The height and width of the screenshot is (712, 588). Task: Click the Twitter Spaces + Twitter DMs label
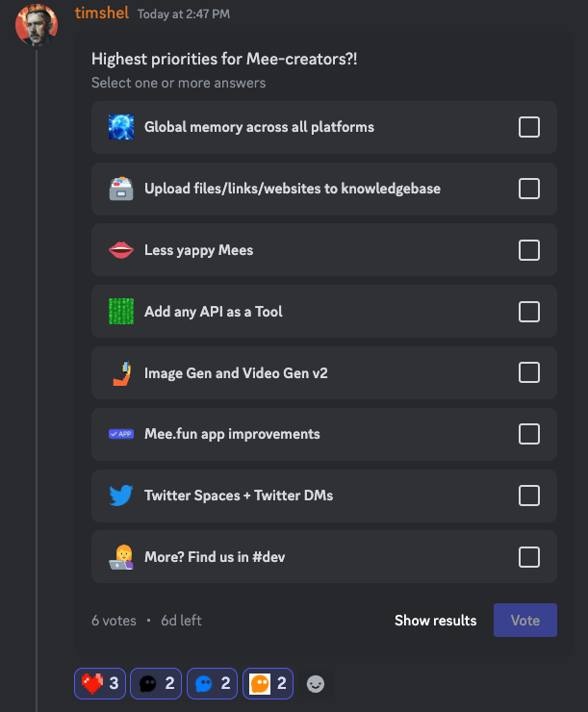click(x=239, y=496)
